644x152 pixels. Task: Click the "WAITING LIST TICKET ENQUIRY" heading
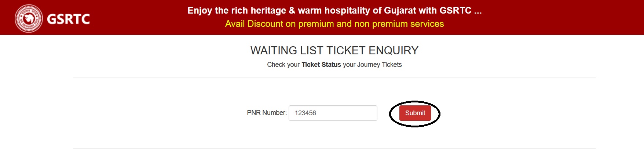click(x=334, y=50)
